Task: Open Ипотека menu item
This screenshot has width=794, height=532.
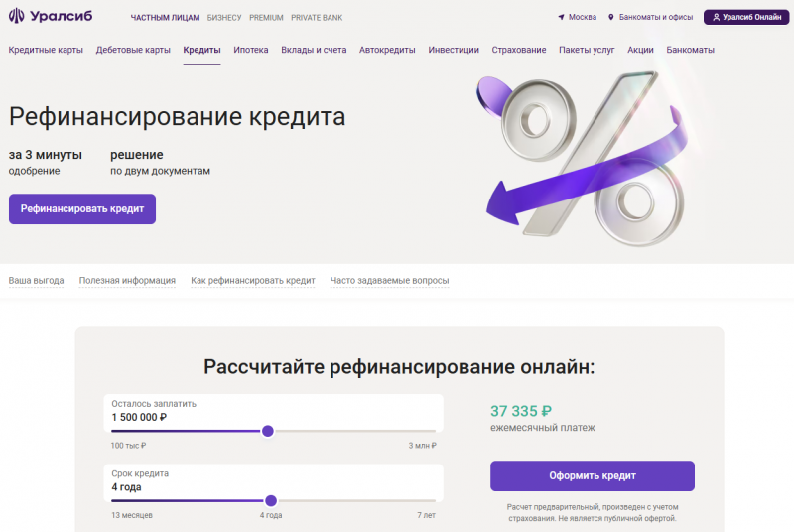Action: pyautogui.click(x=251, y=50)
